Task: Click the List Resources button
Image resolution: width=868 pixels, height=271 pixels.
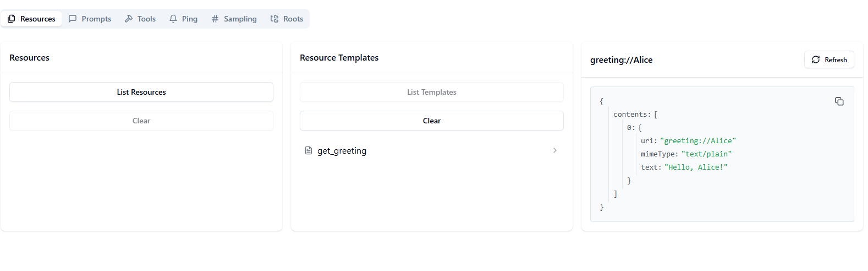Action: (x=141, y=92)
